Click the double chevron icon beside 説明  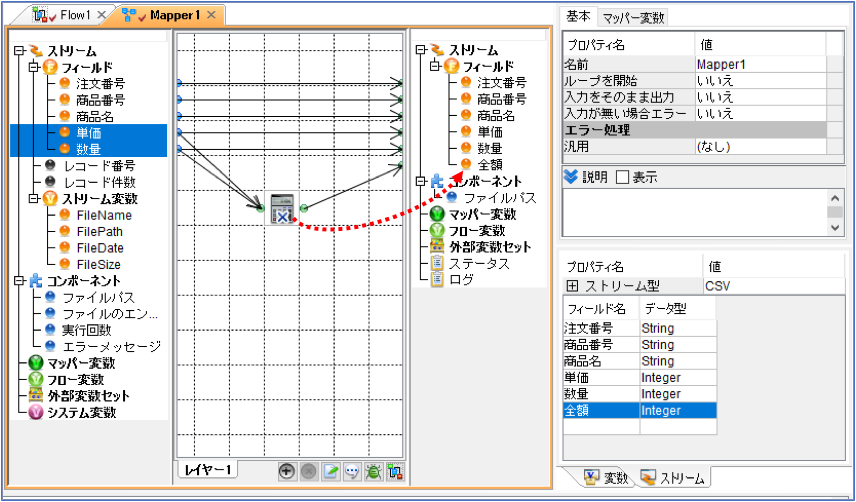pos(570,177)
